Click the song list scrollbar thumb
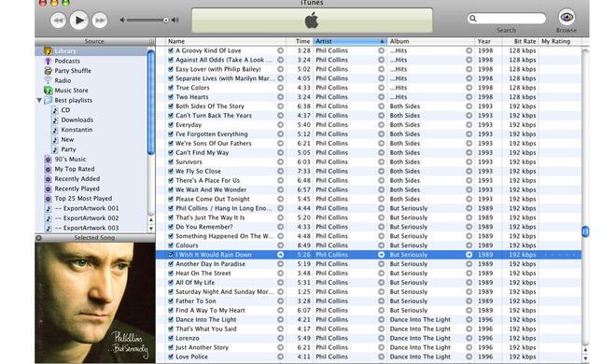 [585, 231]
